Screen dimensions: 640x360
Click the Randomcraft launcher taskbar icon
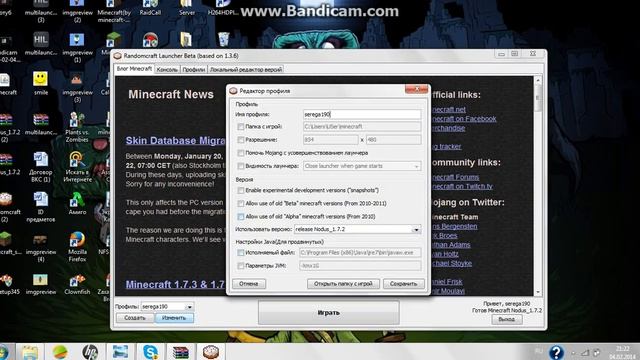[x=211, y=351]
